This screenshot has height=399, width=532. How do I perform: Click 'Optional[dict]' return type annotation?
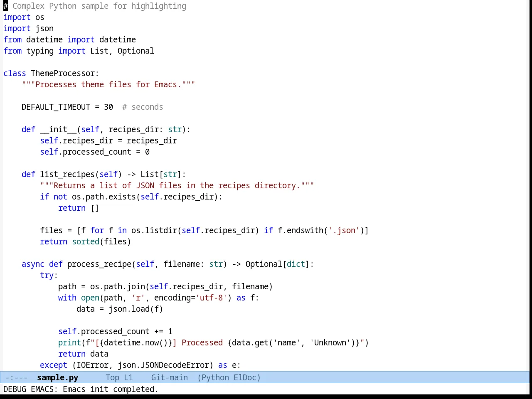(277, 264)
